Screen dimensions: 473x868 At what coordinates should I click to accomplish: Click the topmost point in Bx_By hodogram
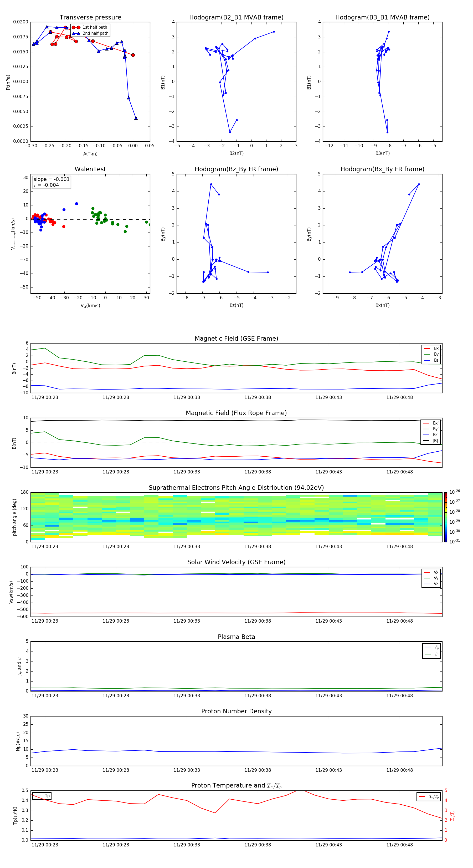click(x=419, y=184)
